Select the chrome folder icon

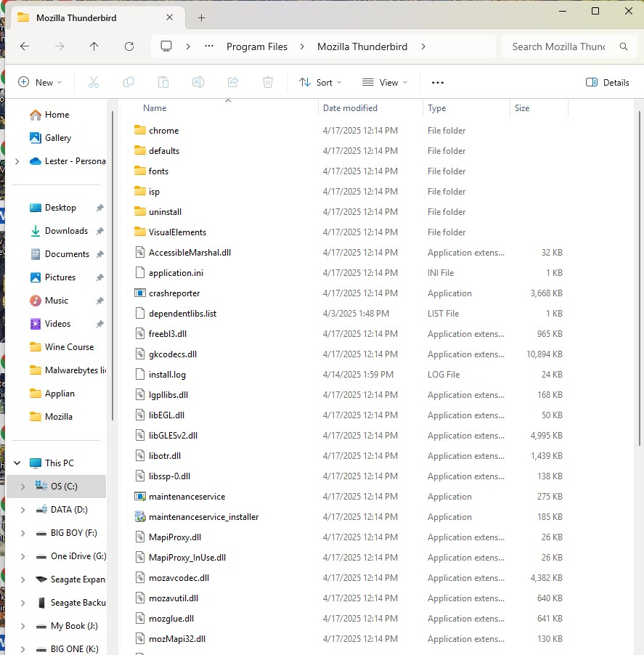pos(140,130)
